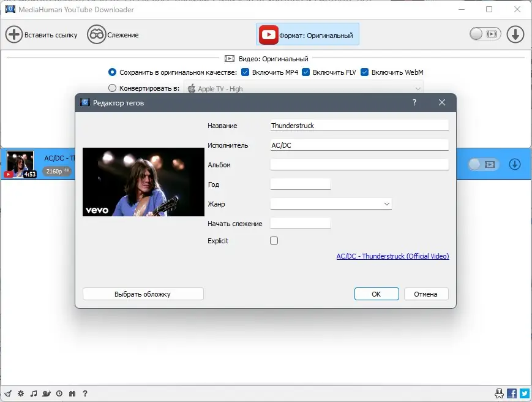Click the Вставить ссылку label
The width and height of the screenshot is (532, 402).
(51, 35)
